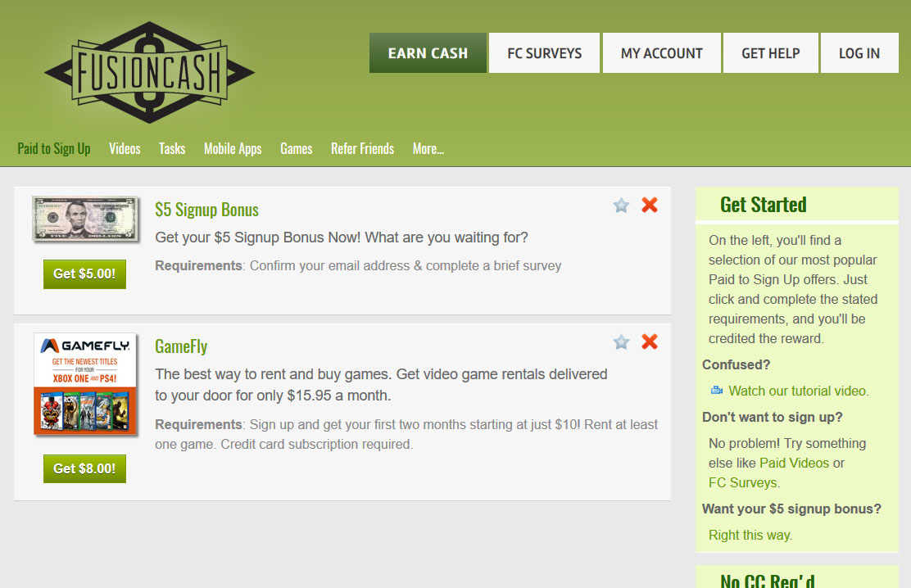Screen dimensions: 911x588
Task: Click the Get $8.00! button
Action: [x=85, y=468]
